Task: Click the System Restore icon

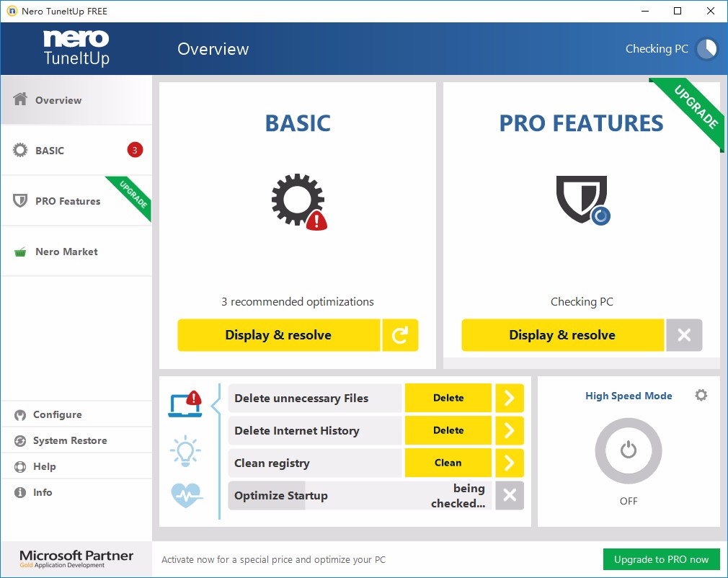Action: point(20,440)
